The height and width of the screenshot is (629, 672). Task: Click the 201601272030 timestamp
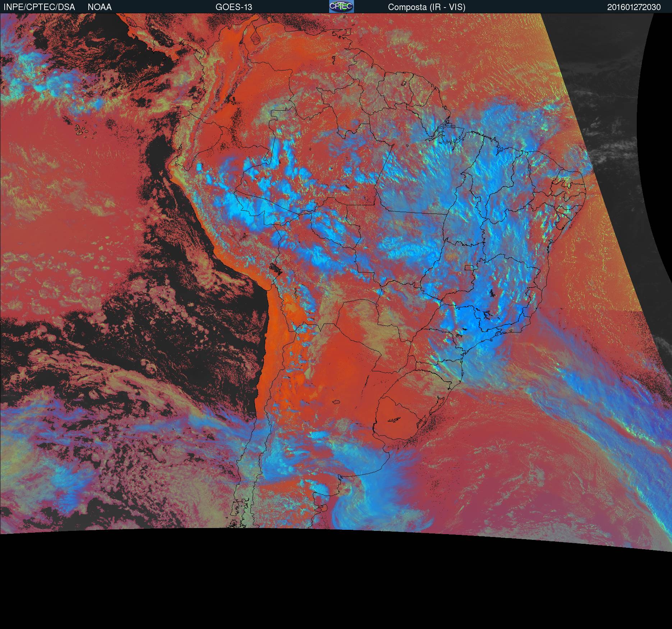coord(634,7)
